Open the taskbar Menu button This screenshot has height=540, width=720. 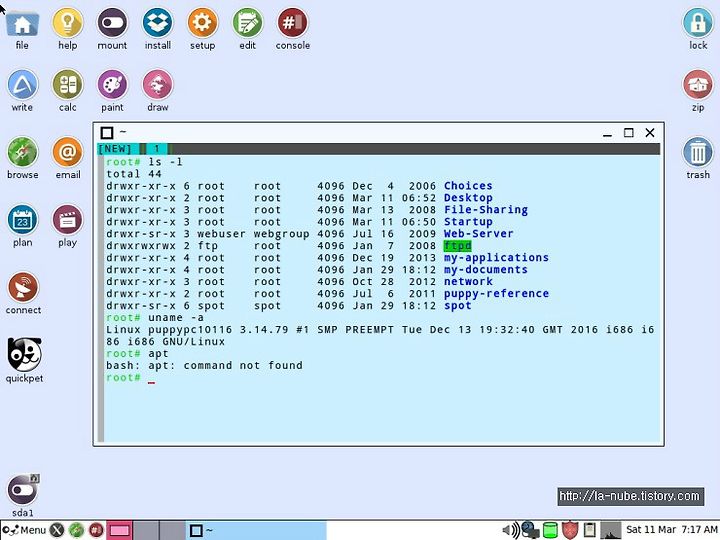coord(24,530)
